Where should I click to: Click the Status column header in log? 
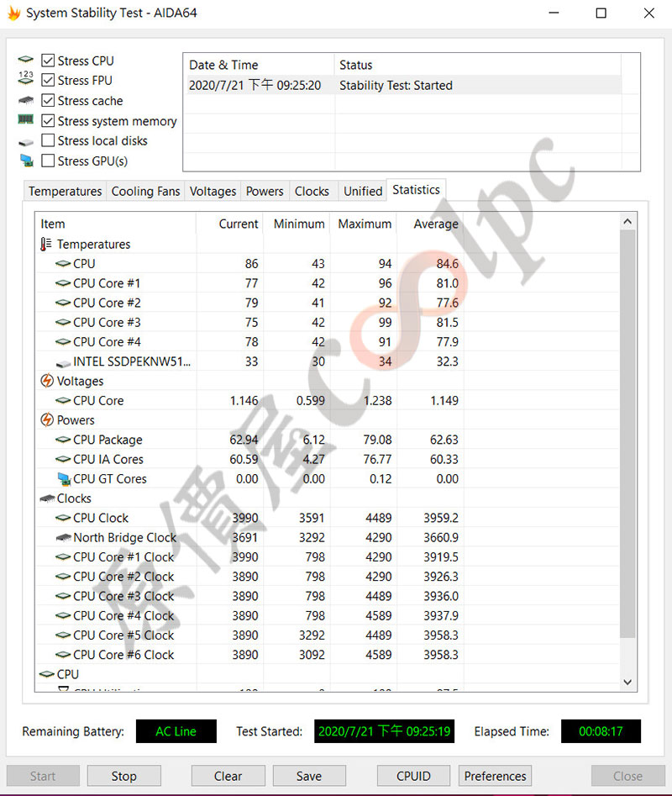click(478, 65)
